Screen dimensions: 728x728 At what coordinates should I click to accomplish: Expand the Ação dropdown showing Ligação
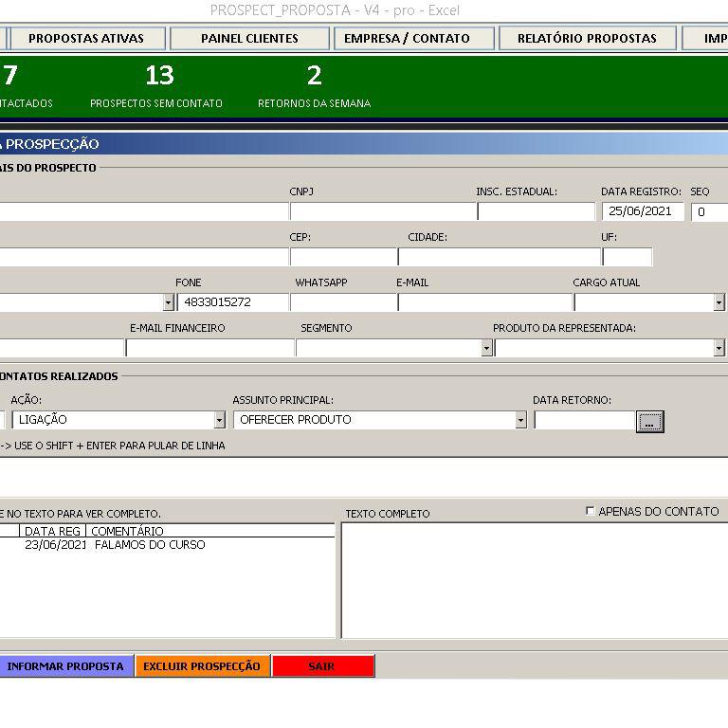point(219,420)
